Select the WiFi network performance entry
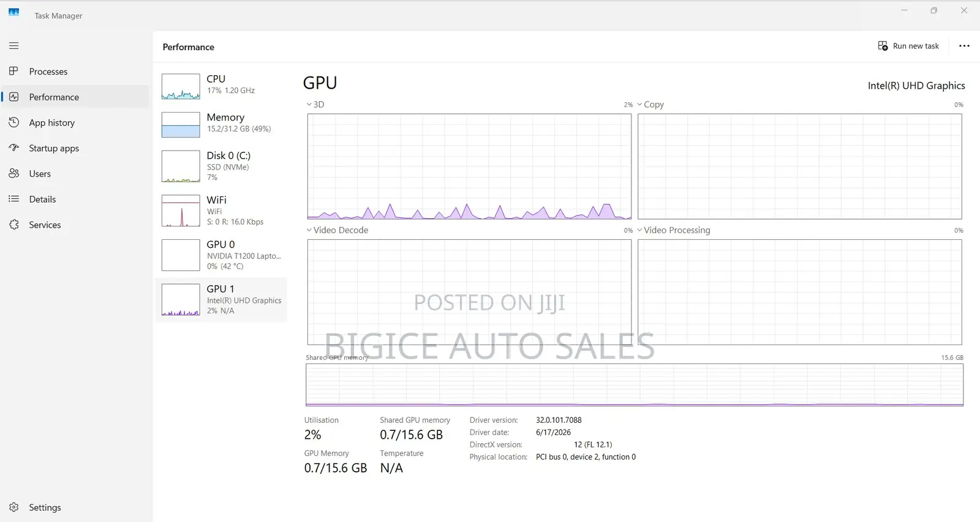 tap(221, 211)
